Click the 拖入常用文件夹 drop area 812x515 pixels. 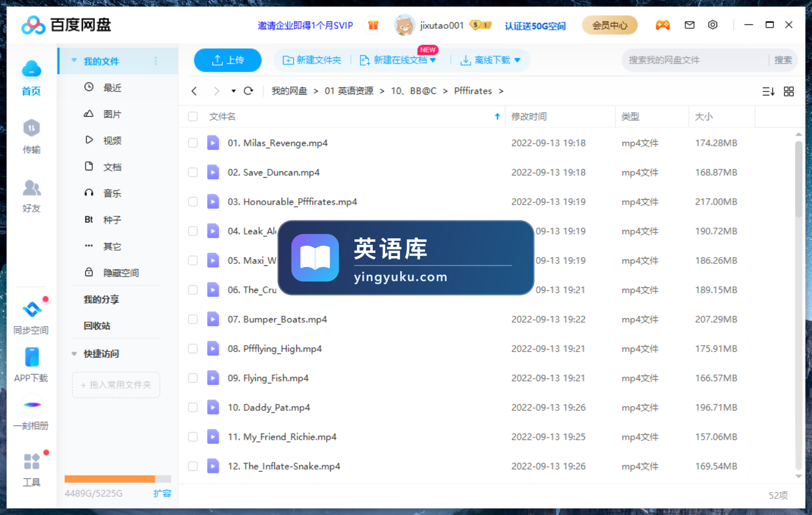point(116,385)
